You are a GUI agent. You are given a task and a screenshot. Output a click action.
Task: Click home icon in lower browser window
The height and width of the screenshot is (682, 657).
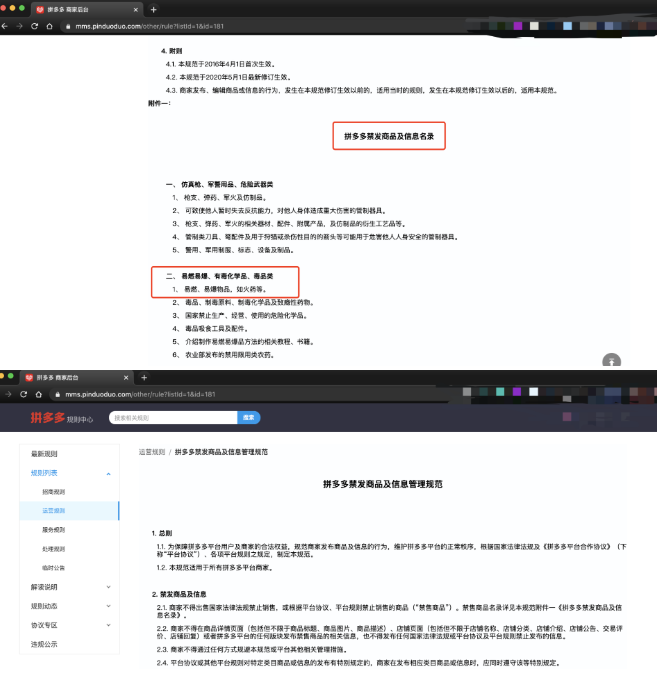pyautogui.click(x=39, y=394)
